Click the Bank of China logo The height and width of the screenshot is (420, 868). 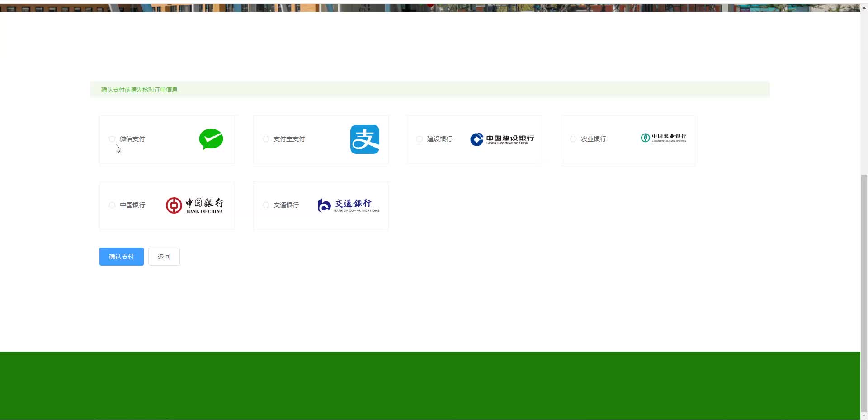coord(194,205)
